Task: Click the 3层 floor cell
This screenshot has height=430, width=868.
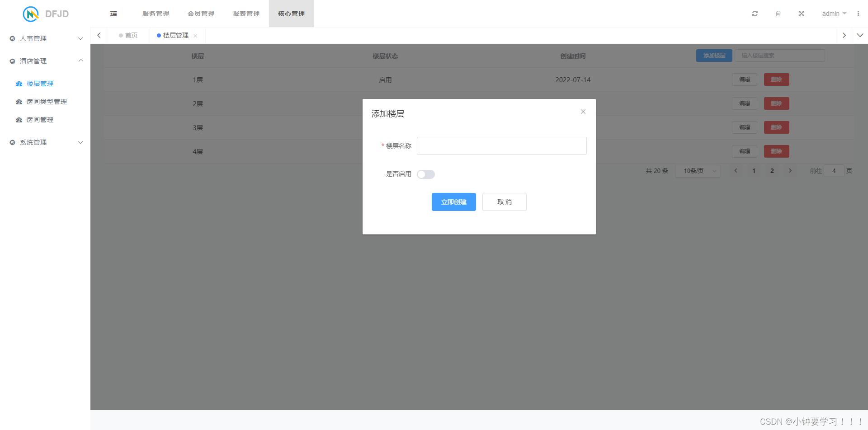Action: (x=198, y=128)
